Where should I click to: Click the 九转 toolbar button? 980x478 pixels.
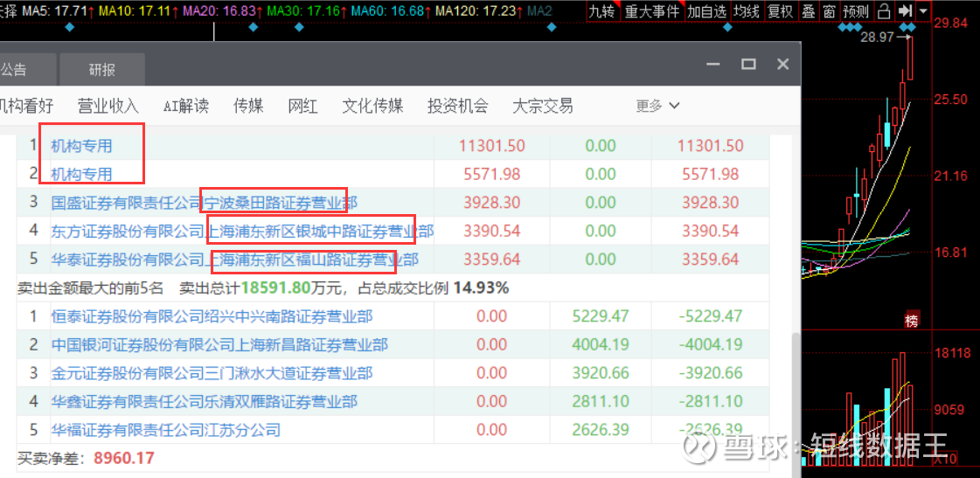[x=603, y=10]
